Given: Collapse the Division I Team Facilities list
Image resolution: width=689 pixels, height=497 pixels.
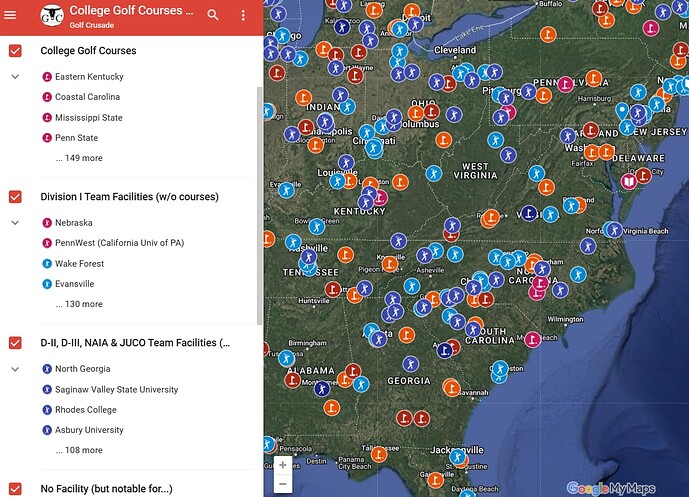Looking at the screenshot, I should 15,223.
